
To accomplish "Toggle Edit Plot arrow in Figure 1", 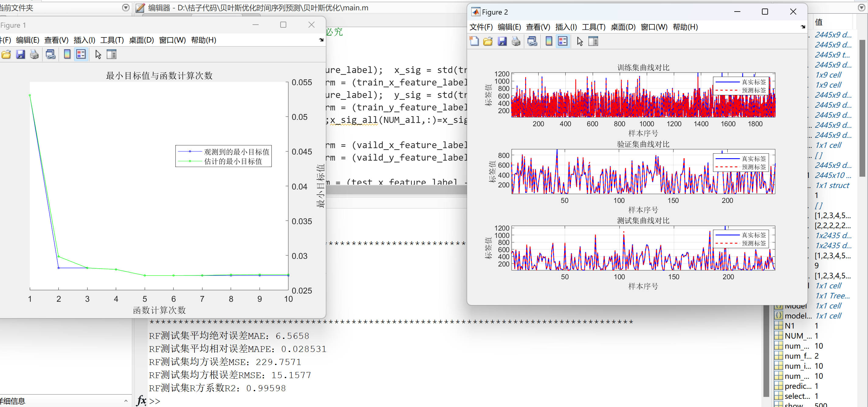I will (x=98, y=54).
